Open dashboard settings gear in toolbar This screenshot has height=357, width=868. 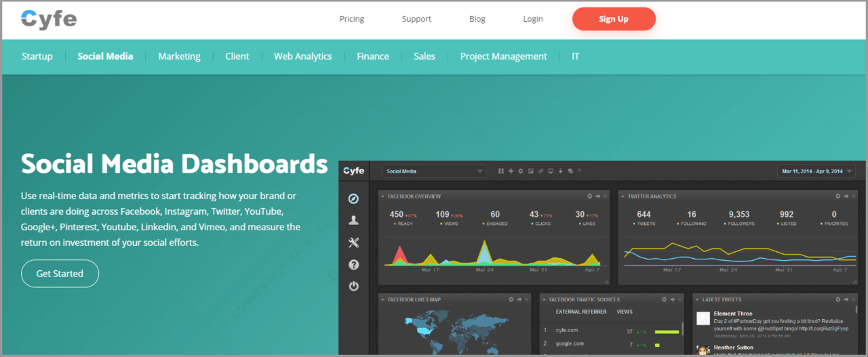520,171
